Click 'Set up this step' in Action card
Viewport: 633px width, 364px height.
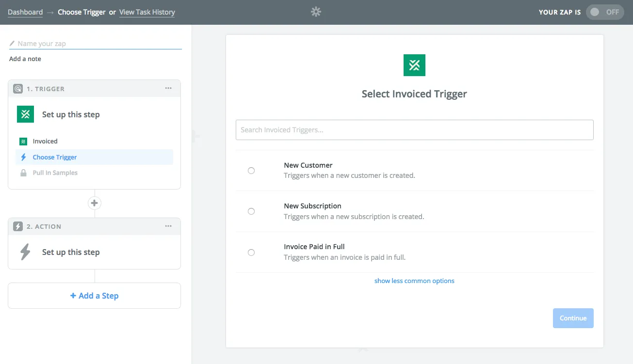[71, 252]
